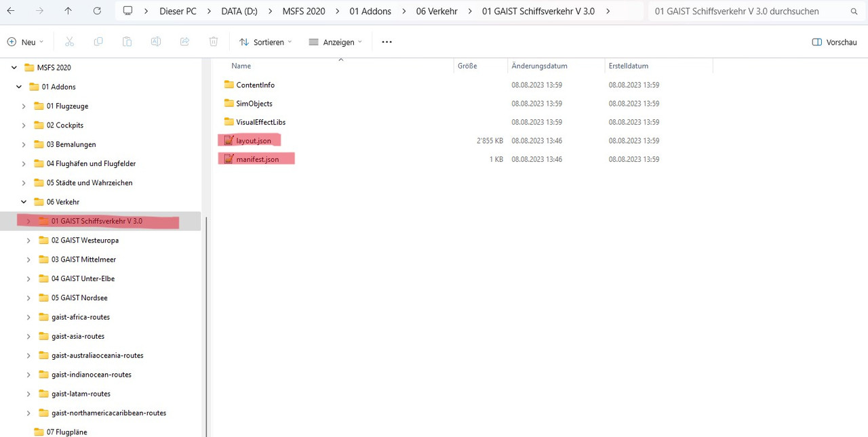868x437 pixels.
Task: Expand the 04 Flughäfen und Flugfelder node
Action: [24, 164]
